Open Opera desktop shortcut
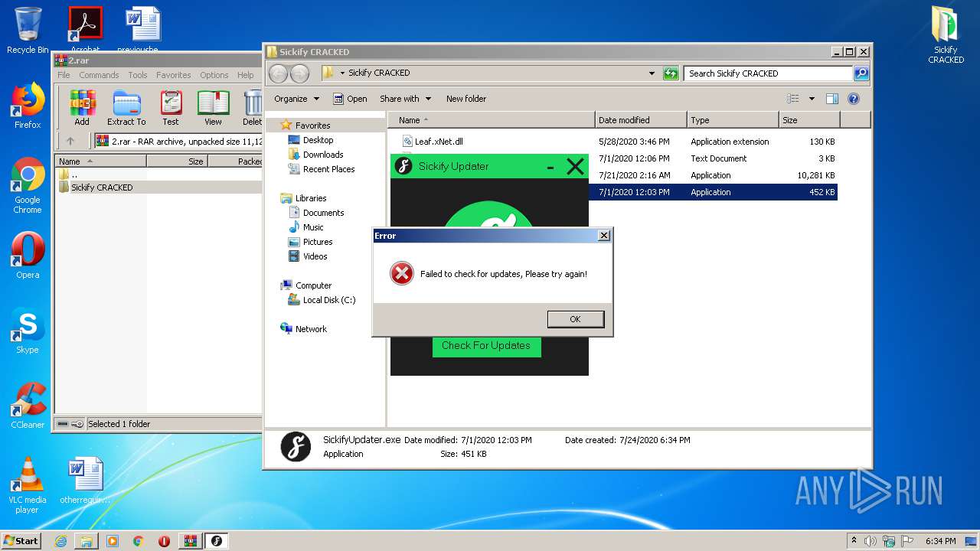980x551 pixels. [x=28, y=256]
